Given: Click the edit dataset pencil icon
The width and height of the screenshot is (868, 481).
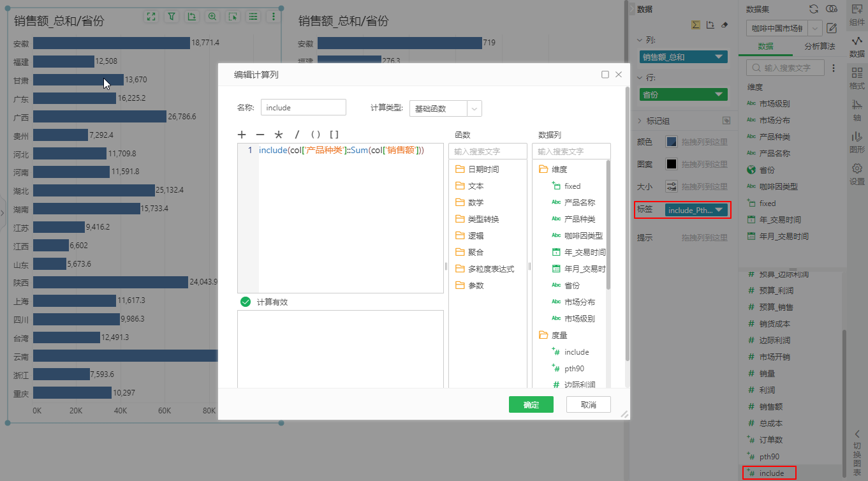Looking at the screenshot, I should click(832, 28).
